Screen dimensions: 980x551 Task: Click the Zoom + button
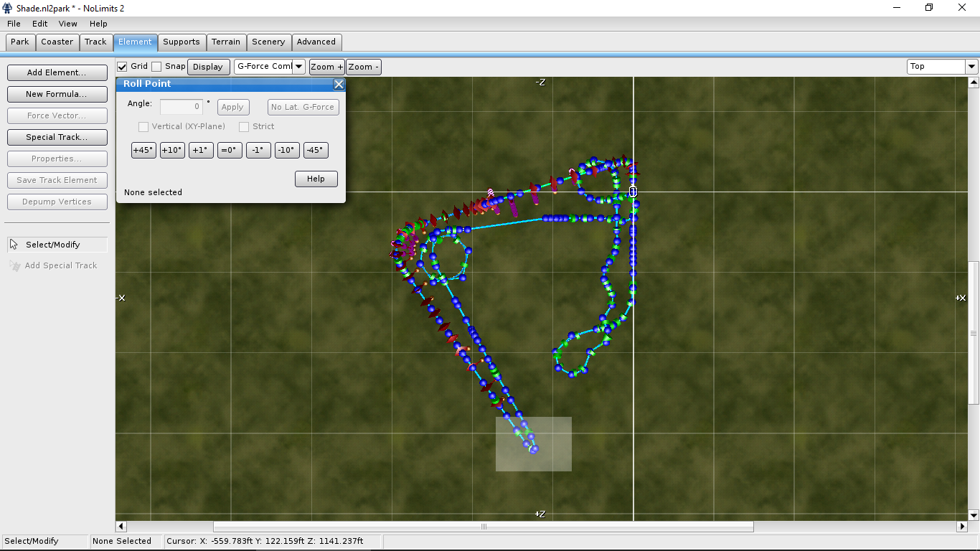pos(326,67)
